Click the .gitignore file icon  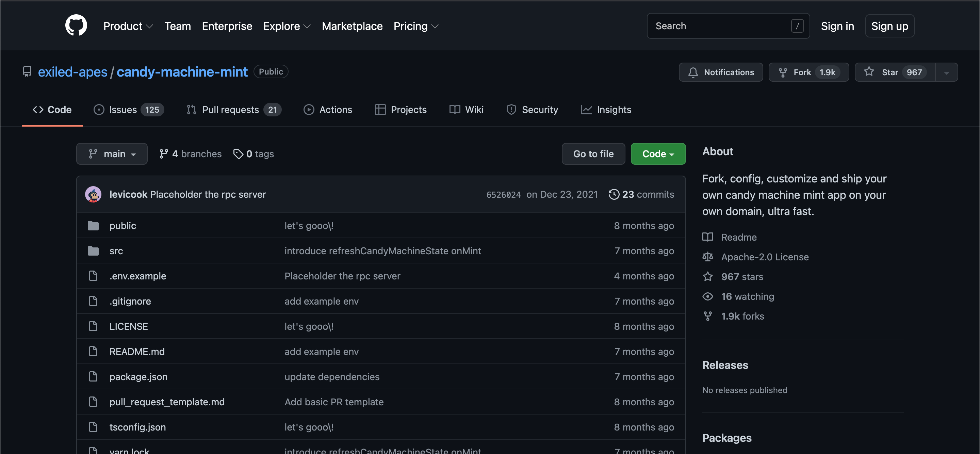[93, 301]
